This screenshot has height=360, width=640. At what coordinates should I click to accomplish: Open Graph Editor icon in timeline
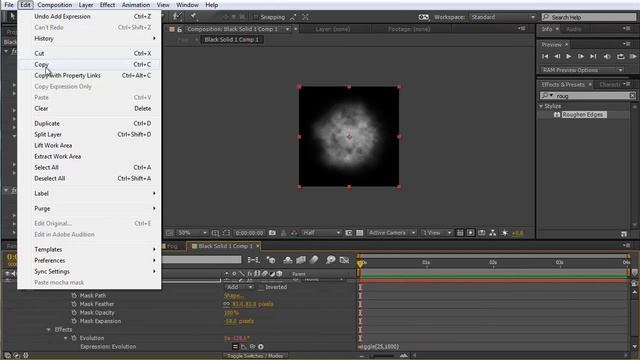coord(344,260)
